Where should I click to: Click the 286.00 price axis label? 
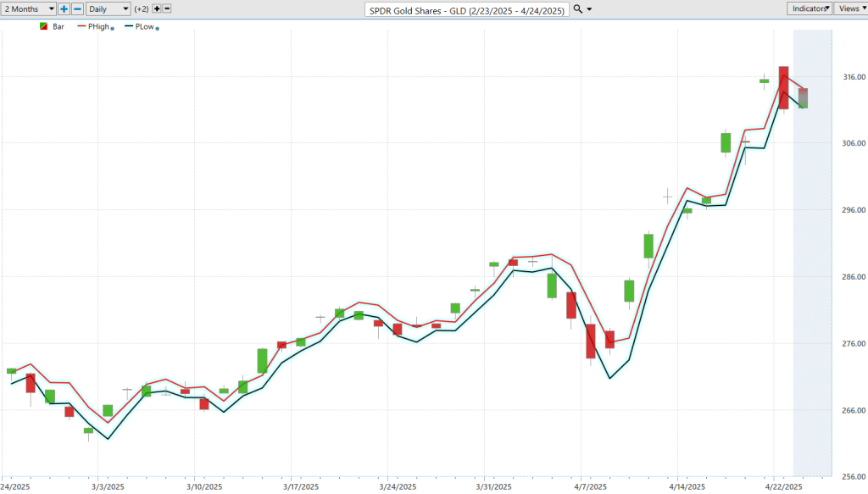[x=854, y=277]
